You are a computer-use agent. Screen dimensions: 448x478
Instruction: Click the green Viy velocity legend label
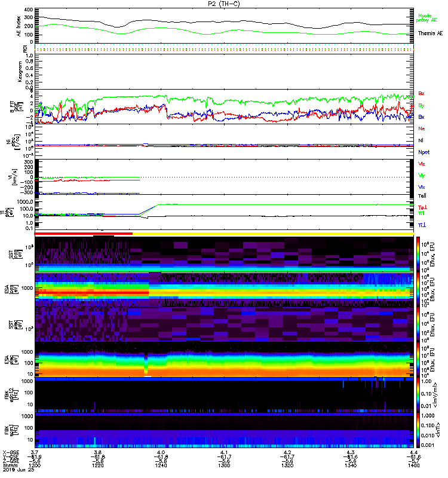(421, 176)
